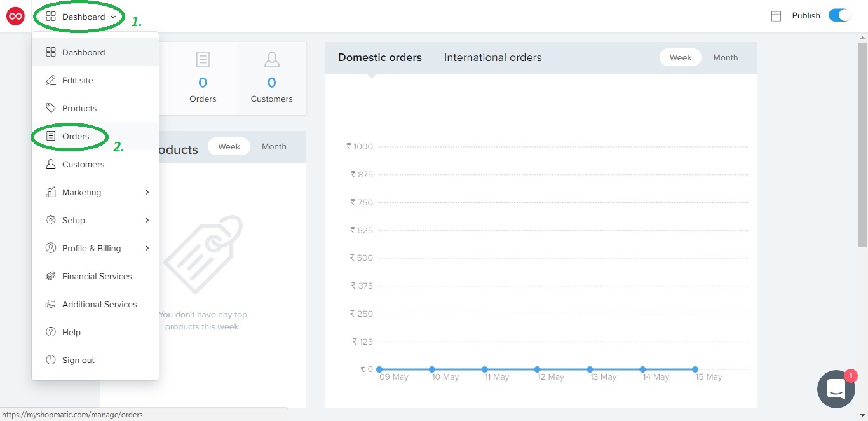Viewport: 868px width, 421px height.
Task: Click the Financial Services icon
Action: click(51, 276)
